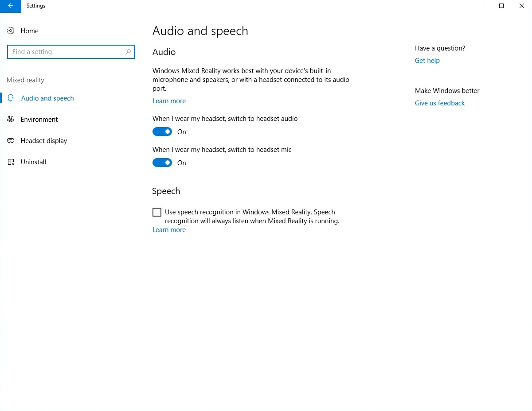This screenshot has height=411, width=532.
Task: Click the back arrow in title bar
Action: click(x=10, y=6)
